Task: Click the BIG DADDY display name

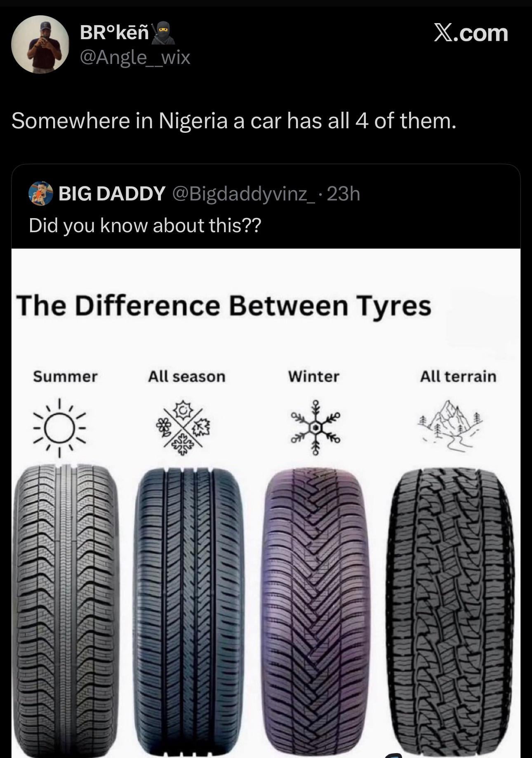Action: click(x=112, y=193)
